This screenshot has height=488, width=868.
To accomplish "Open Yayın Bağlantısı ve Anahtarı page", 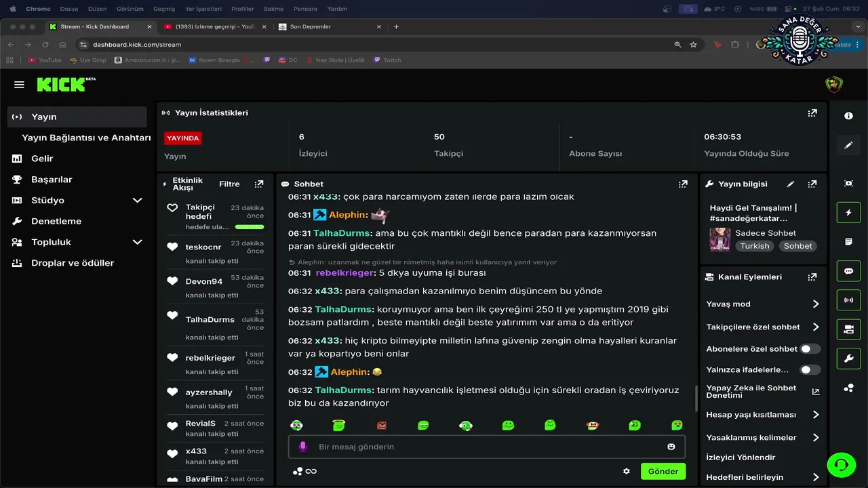I will pyautogui.click(x=86, y=138).
